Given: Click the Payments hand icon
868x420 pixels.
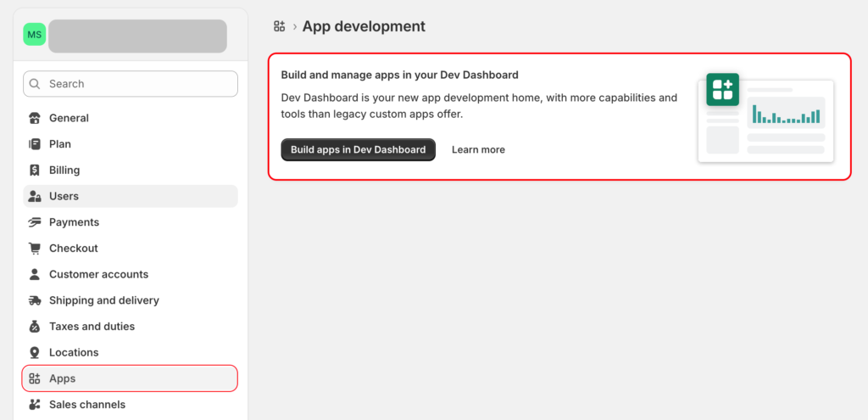Looking at the screenshot, I should coord(34,222).
